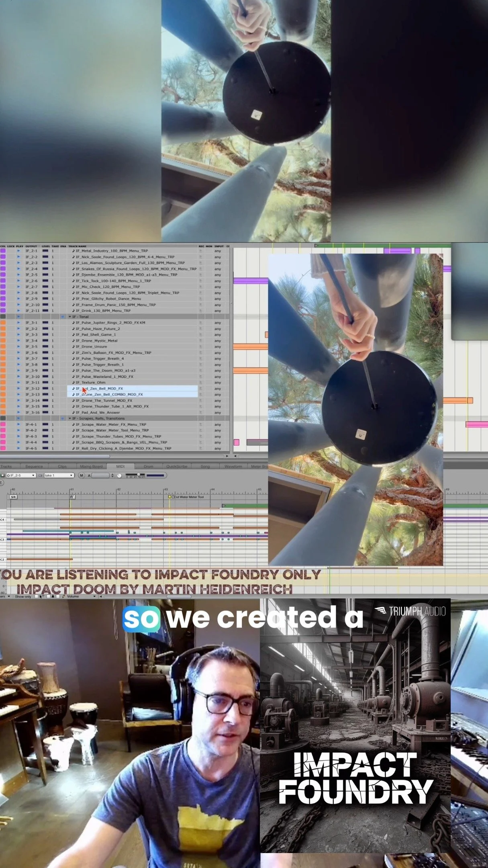Click enable icon on IF - Tonal folder row
The height and width of the screenshot is (868, 488).
tap(63, 317)
